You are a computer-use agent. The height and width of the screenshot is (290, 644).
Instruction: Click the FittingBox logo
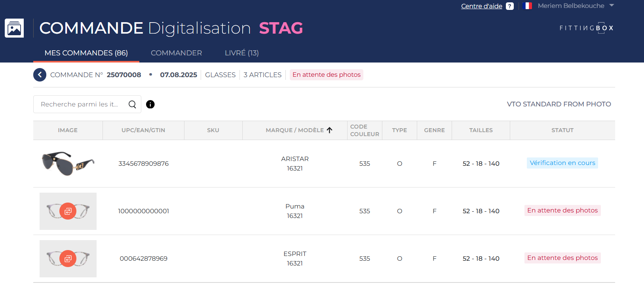[x=586, y=28]
